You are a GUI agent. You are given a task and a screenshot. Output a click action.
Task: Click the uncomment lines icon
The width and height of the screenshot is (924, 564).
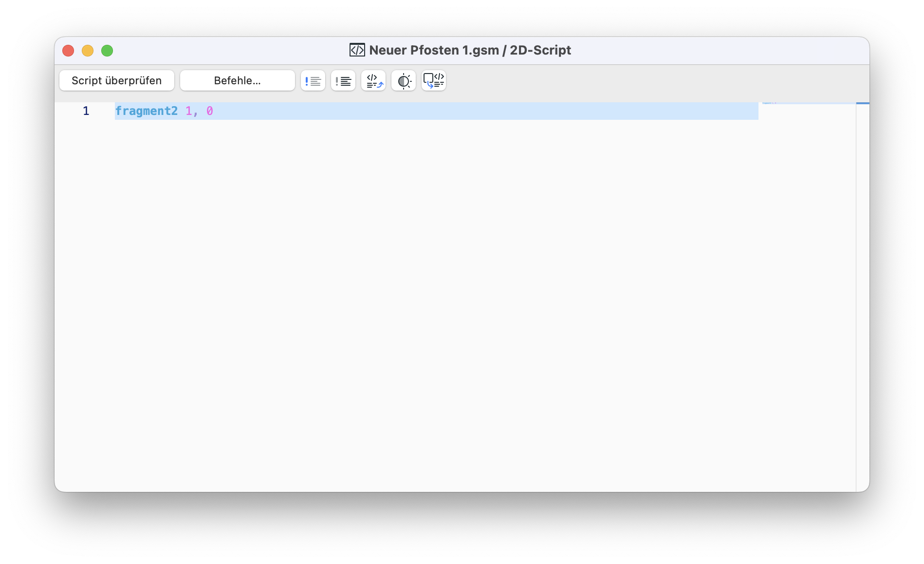point(343,81)
